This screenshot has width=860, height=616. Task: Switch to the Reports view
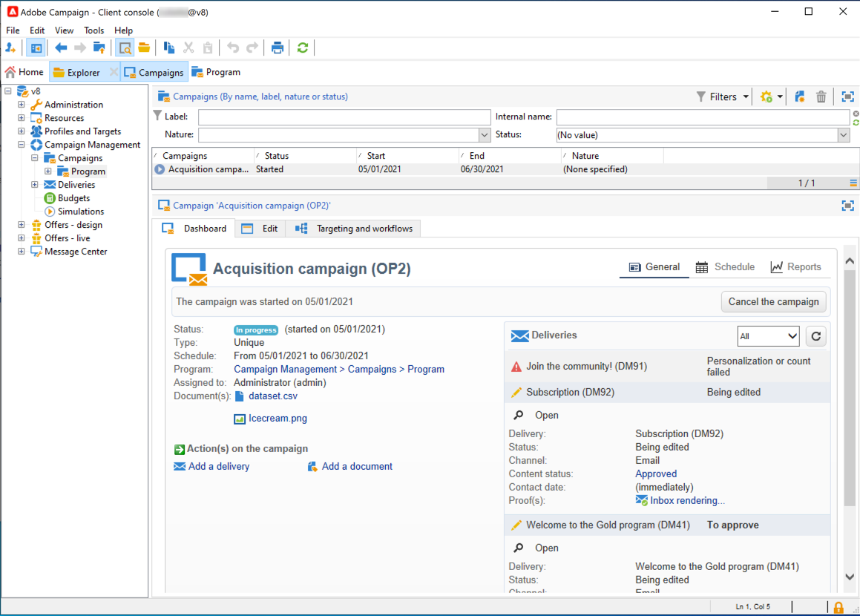tap(796, 267)
